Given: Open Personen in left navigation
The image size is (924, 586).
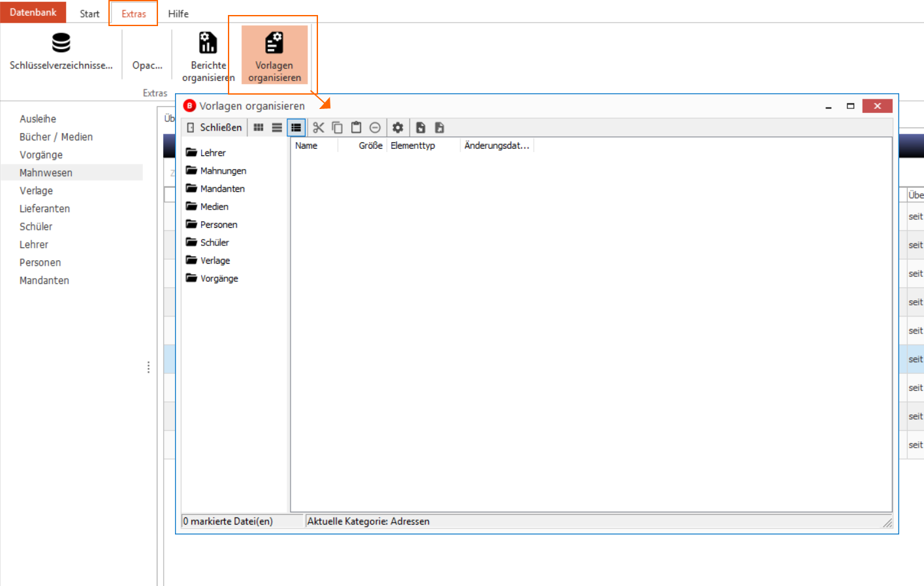Looking at the screenshot, I should [x=40, y=262].
